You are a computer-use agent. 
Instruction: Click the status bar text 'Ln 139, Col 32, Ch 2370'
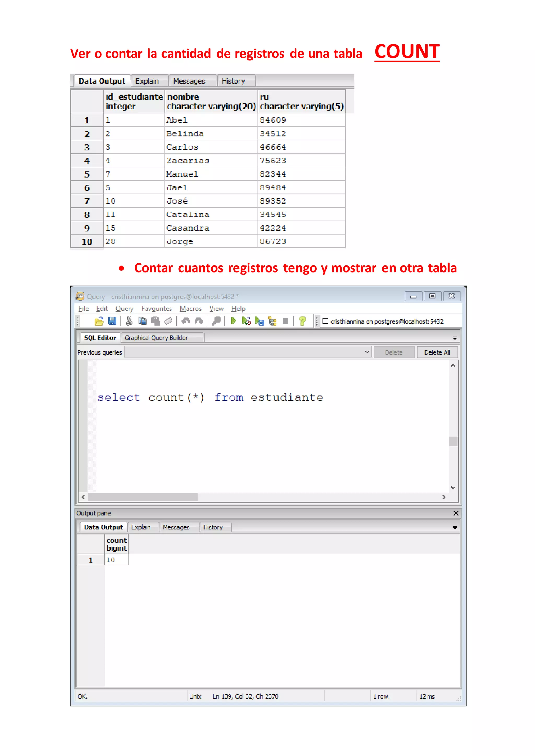tap(246, 696)
